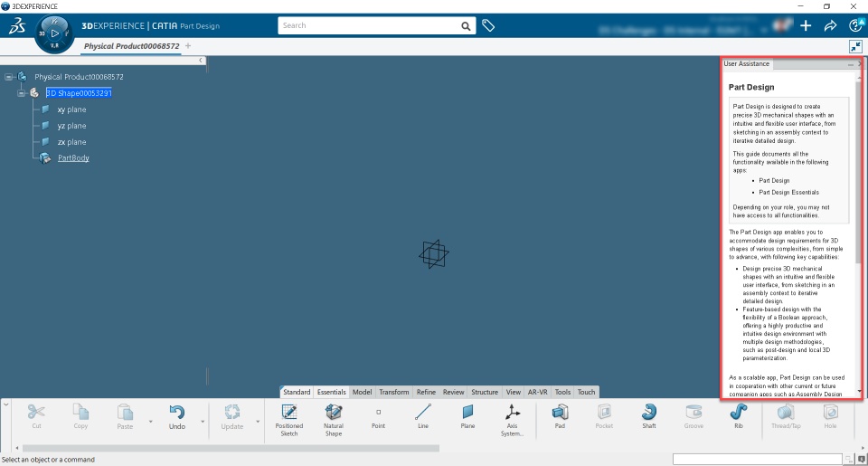868x466 pixels.
Task: Select the xy plane in tree
Action: 71,109
